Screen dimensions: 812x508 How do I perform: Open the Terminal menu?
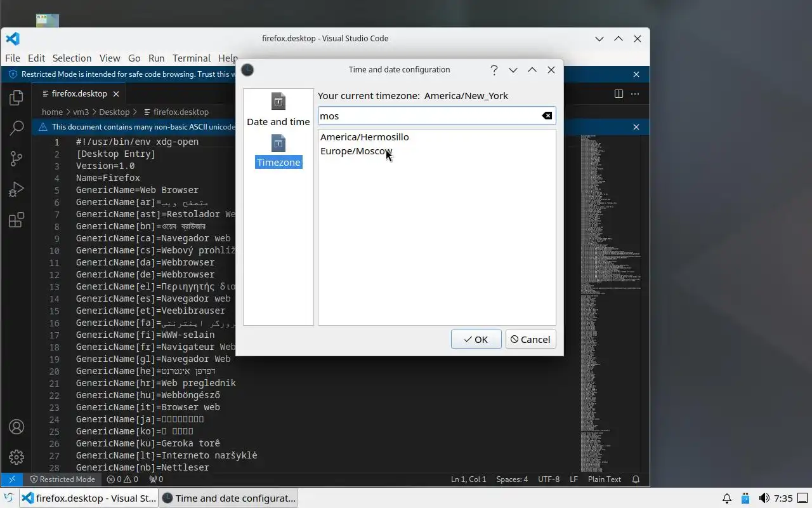[191, 58]
